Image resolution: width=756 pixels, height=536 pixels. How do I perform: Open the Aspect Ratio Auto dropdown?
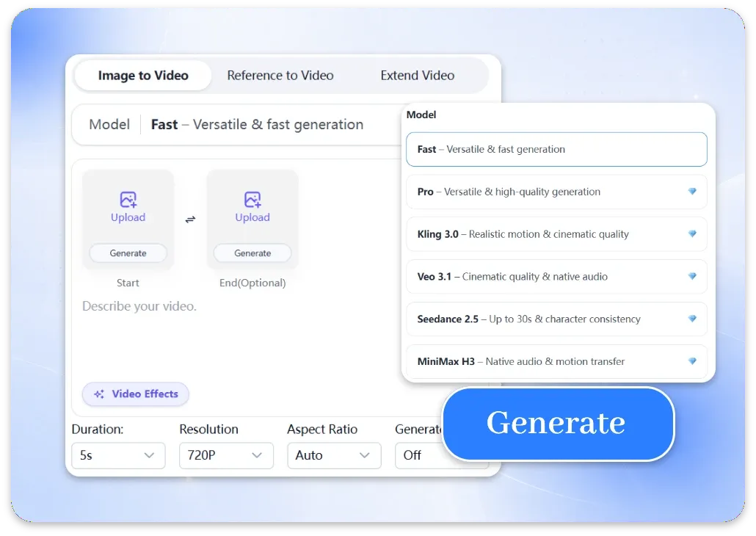(334, 455)
